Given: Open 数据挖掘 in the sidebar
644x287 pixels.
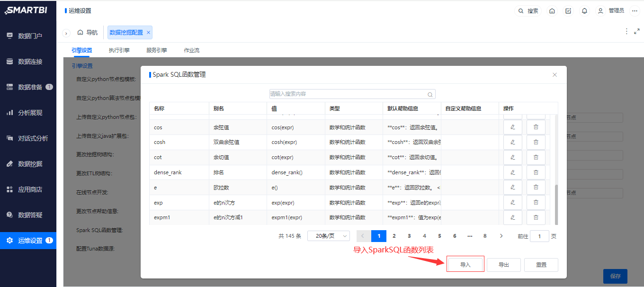Looking at the screenshot, I should (x=28, y=164).
